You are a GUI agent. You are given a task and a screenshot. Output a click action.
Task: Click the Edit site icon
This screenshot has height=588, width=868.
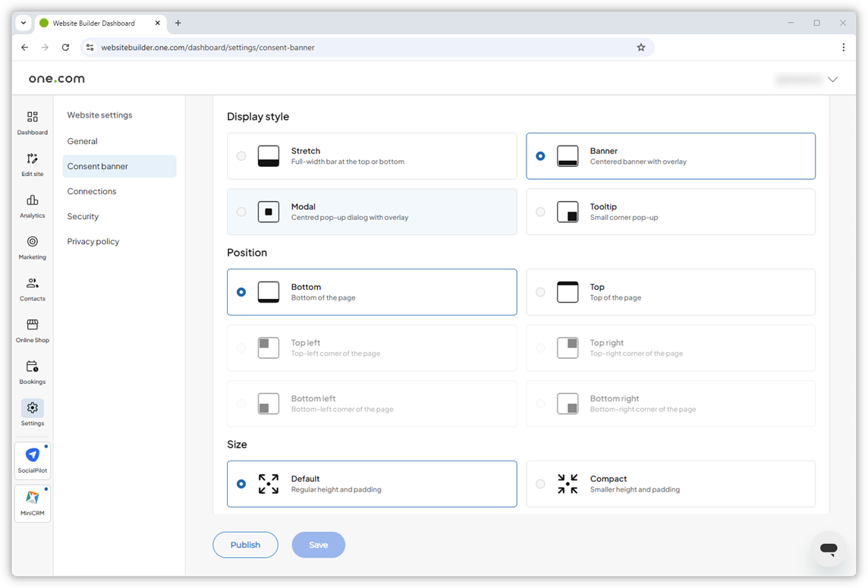coord(32,159)
